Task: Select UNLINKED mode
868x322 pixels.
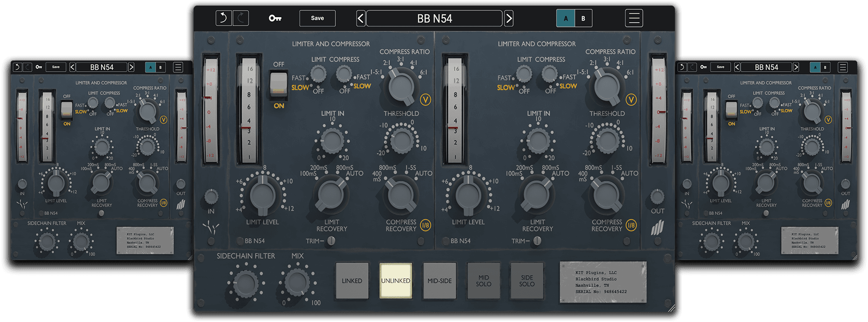Action: tap(396, 281)
